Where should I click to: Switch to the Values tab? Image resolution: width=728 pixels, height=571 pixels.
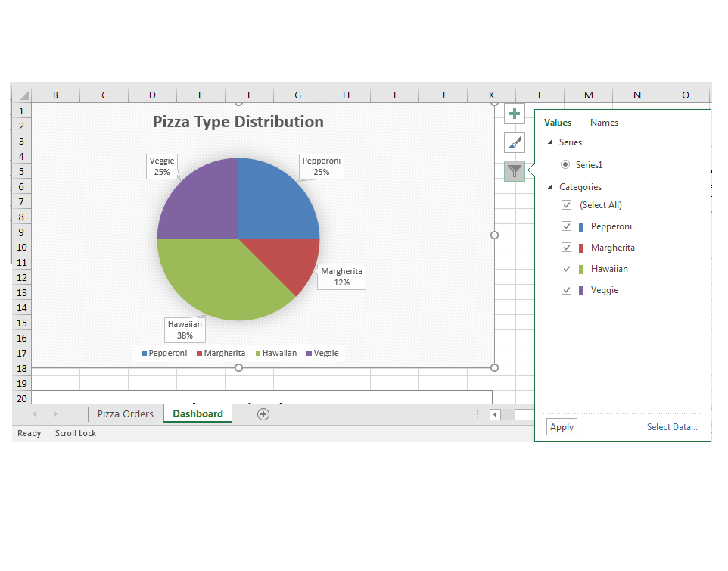(558, 123)
